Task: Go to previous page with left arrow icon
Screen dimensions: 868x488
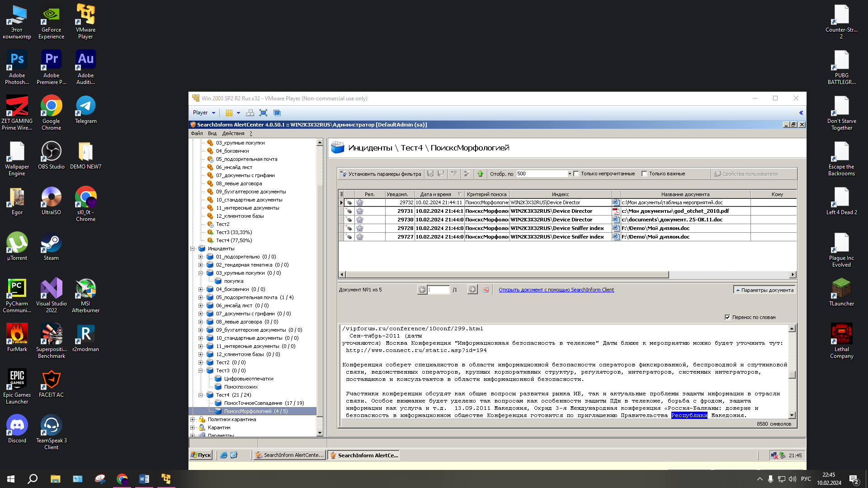Action: [x=422, y=290]
